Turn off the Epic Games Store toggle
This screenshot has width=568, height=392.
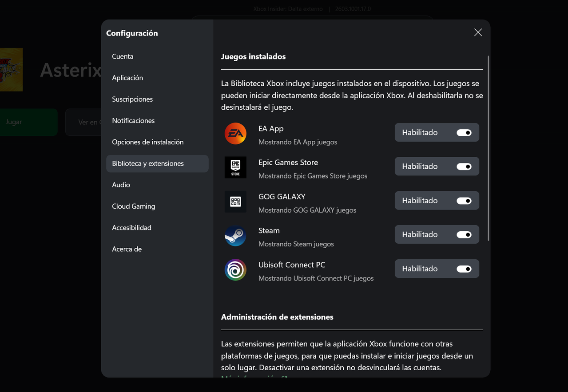pos(464,166)
